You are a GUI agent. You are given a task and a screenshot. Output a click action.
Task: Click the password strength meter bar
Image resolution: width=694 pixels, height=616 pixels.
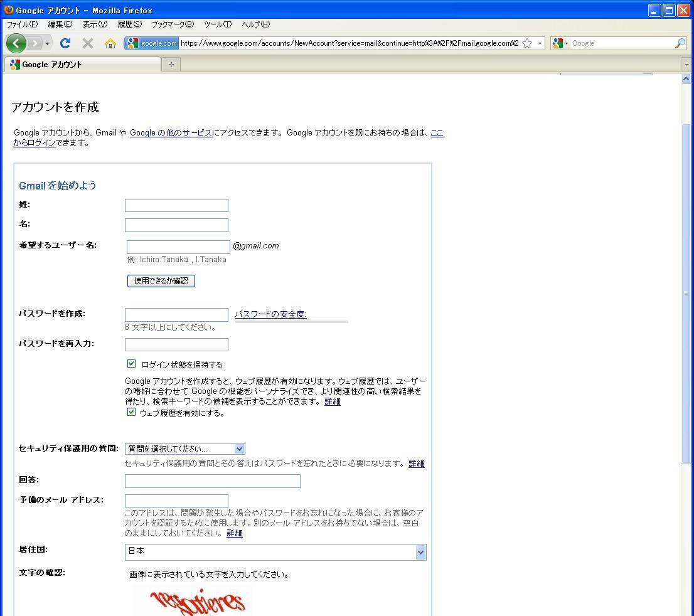tap(292, 322)
